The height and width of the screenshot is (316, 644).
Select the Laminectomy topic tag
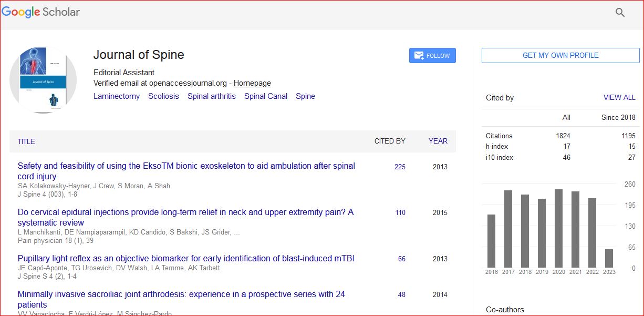(117, 96)
